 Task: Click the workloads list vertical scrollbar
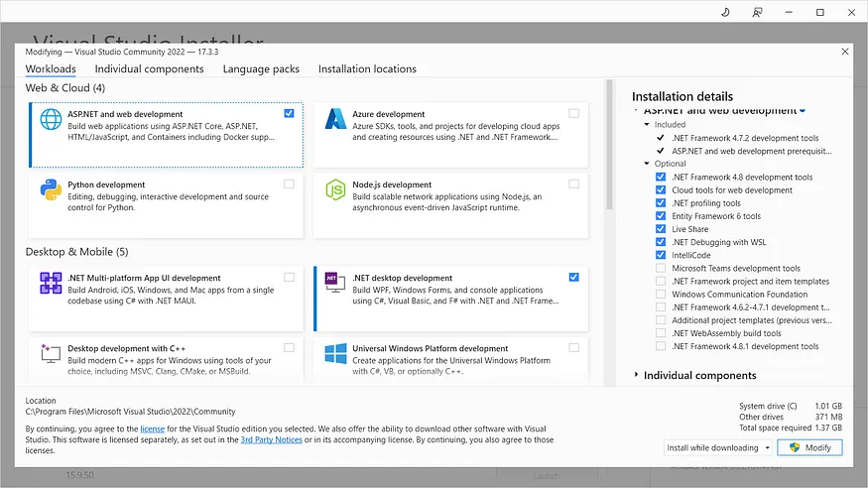tap(610, 149)
